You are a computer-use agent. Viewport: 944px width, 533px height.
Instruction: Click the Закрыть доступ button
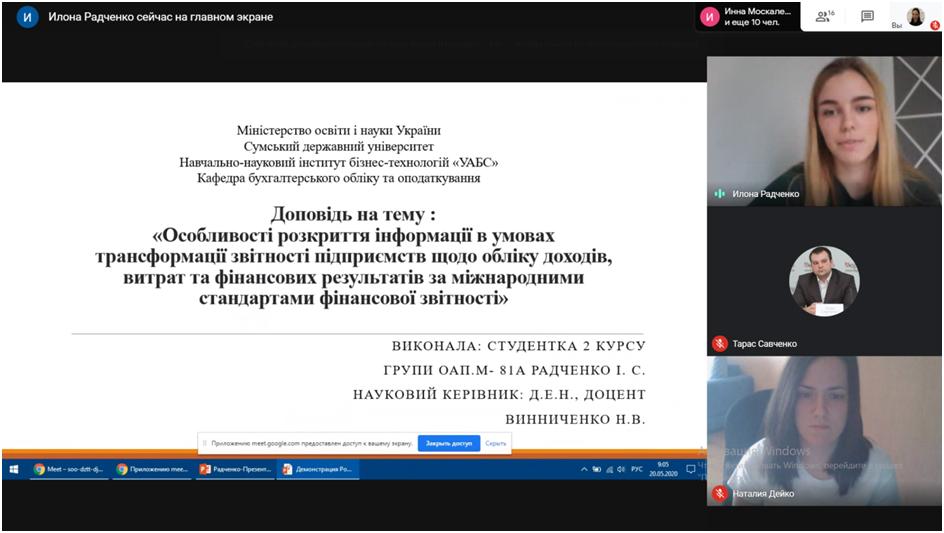449,443
